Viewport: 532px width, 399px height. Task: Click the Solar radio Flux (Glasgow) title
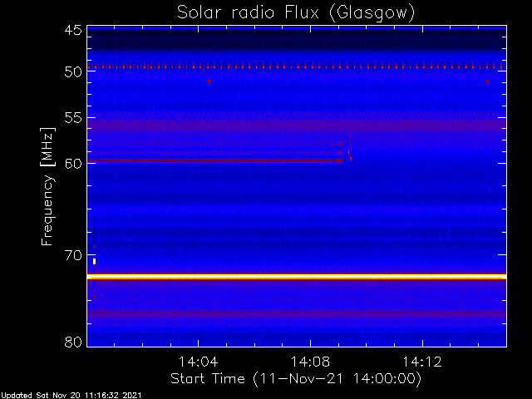tap(296, 13)
